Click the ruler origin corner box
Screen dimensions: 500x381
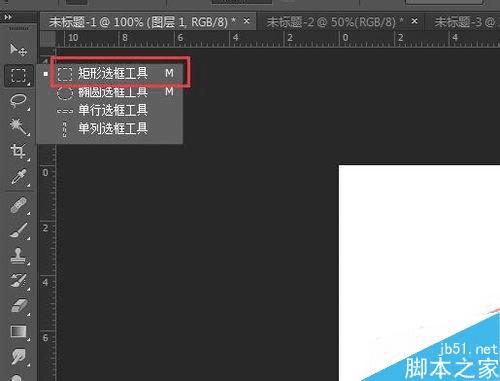click(48, 39)
